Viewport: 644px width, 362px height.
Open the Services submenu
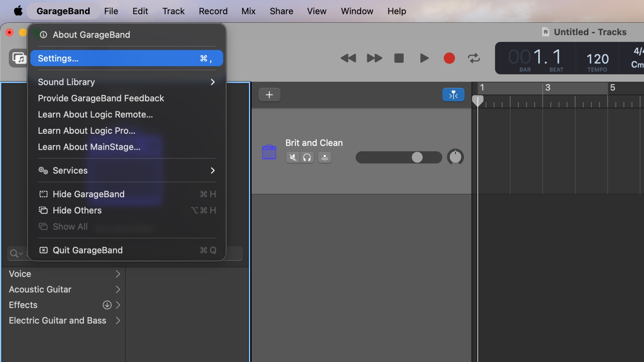[x=127, y=171]
